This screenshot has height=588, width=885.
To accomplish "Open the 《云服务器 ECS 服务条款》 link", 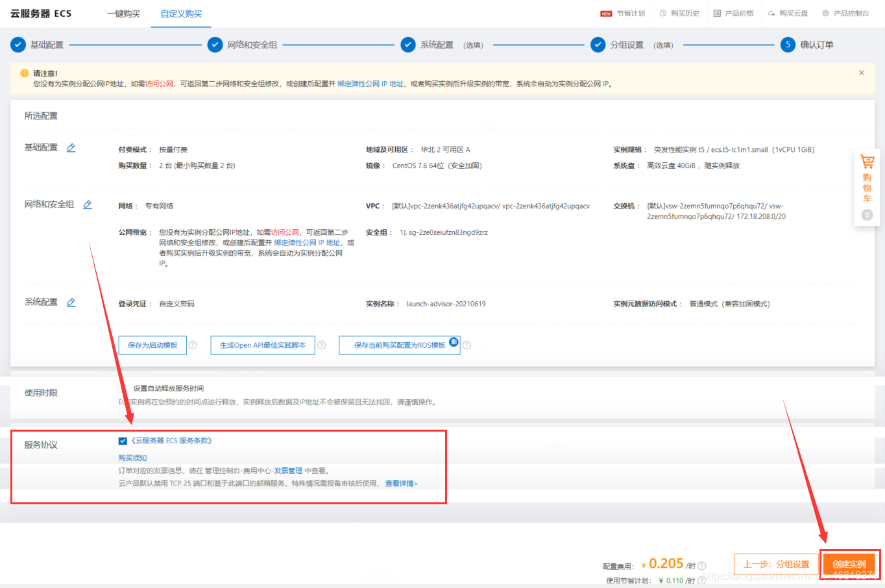I will point(172,441).
